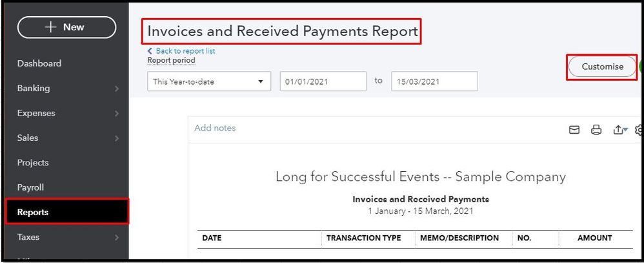Viewport: 644px width, 263px height.
Task: Open the export icon dropdown
Action: 620,130
